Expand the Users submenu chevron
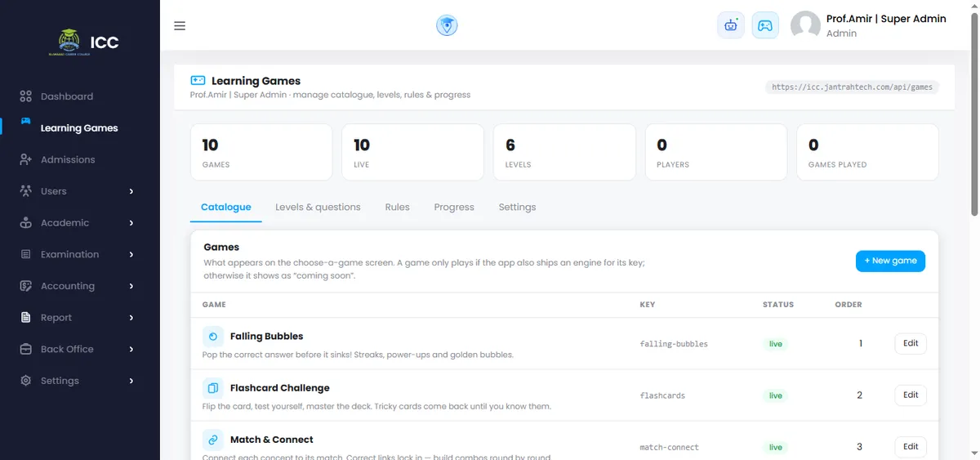This screenshot has height=460, width=980. click(x=131, y=191)
